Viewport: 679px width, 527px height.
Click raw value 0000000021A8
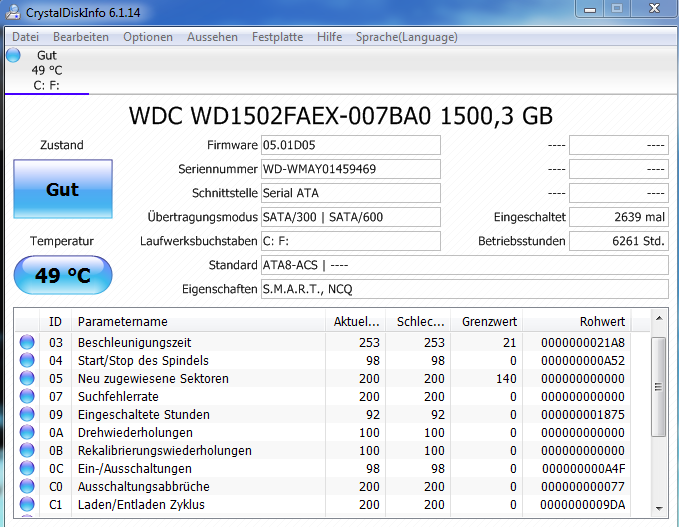[583, 343]
